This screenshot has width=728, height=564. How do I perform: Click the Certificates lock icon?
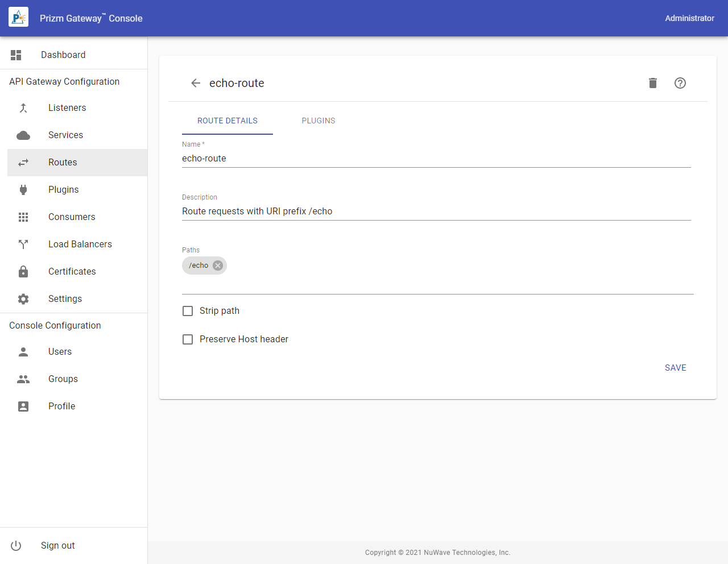[23, 272]
